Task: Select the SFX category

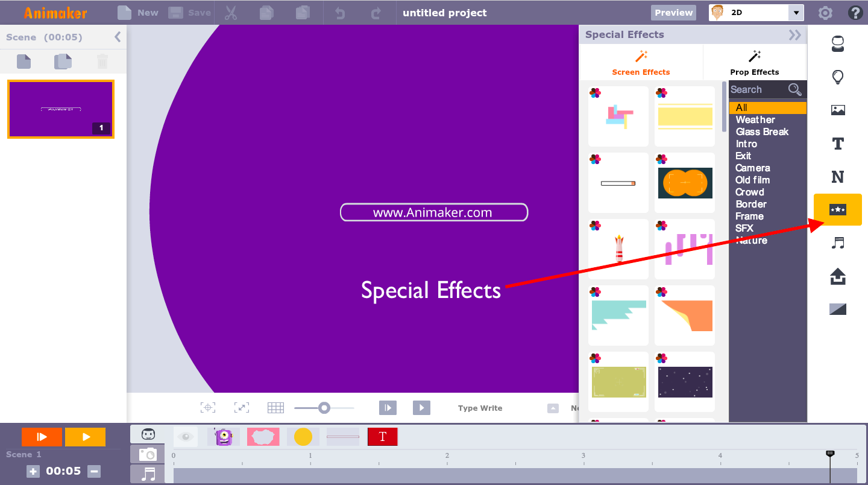Action: 744,228
